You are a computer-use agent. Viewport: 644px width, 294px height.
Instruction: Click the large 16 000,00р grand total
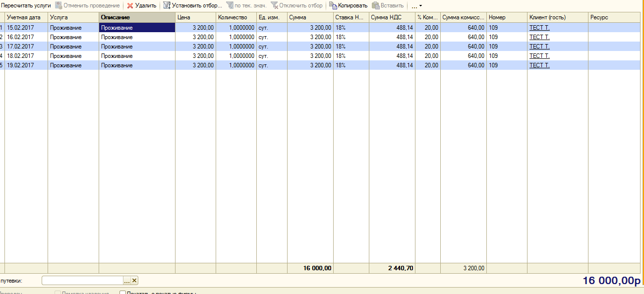click(611, 281)
